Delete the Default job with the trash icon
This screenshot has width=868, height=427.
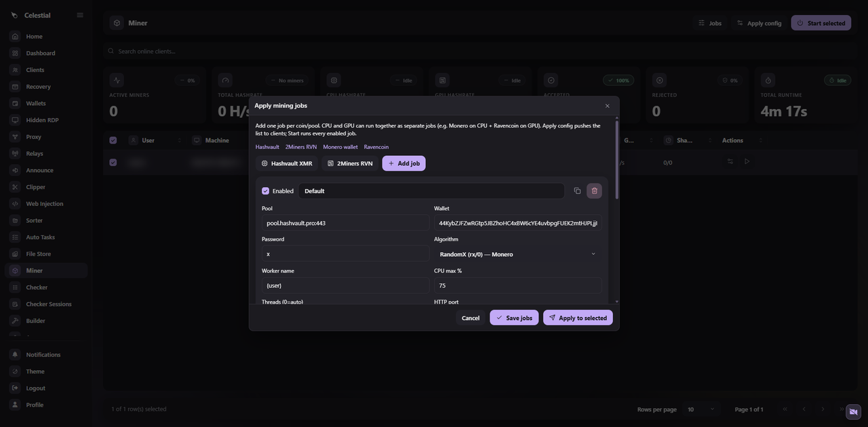point(595,191)
